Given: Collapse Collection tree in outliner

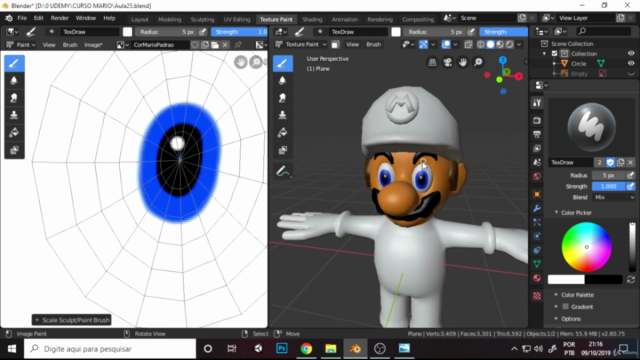Looking at the screenshot, I should pos(544,53).
